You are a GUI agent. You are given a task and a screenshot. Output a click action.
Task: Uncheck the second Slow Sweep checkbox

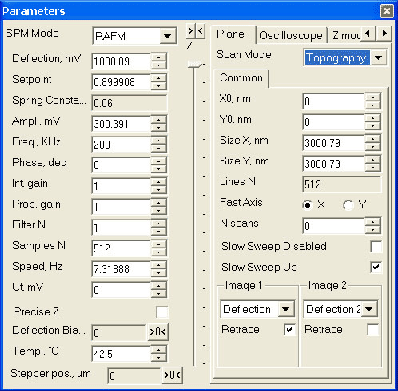pyautogui.click(x=376, y=267)
